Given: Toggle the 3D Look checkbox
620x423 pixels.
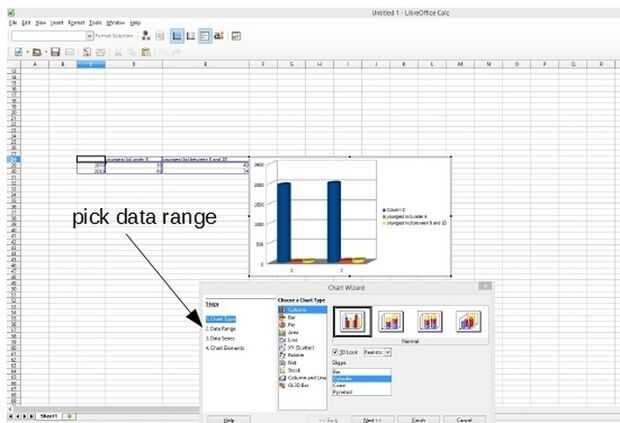Looking at the screenshot, I should pos(335,351).
